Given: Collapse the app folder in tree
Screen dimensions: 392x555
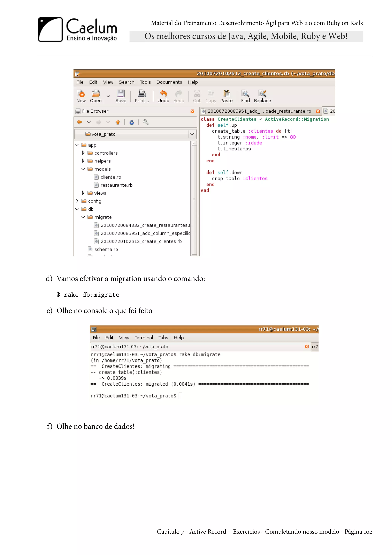Looking at the screenshot, I should click(77, 145).
